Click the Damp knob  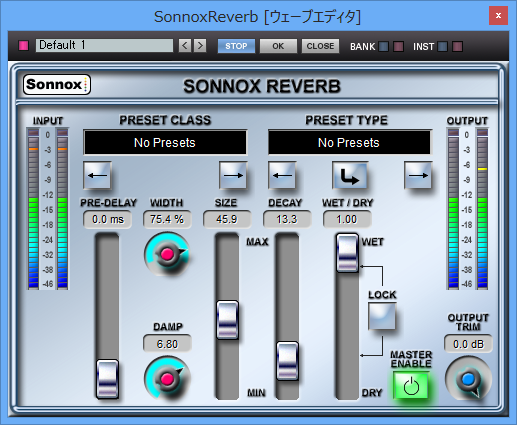click(x=167, y=378)
